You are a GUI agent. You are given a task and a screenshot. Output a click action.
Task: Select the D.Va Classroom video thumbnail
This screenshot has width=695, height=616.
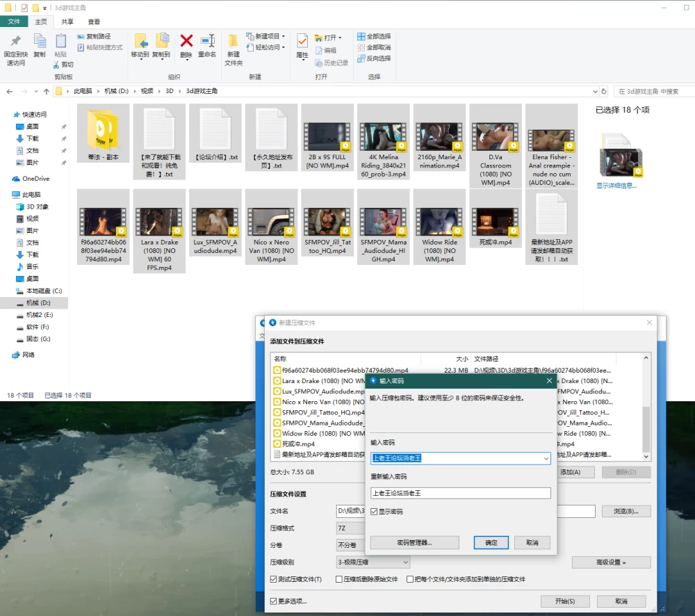tap(496, 137)
